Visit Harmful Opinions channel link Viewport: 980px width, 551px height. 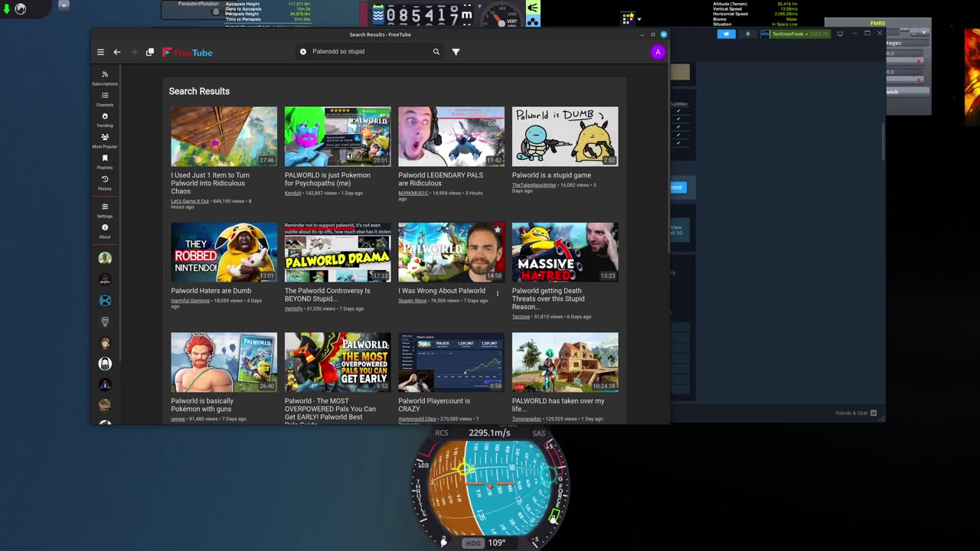point(190,301)
